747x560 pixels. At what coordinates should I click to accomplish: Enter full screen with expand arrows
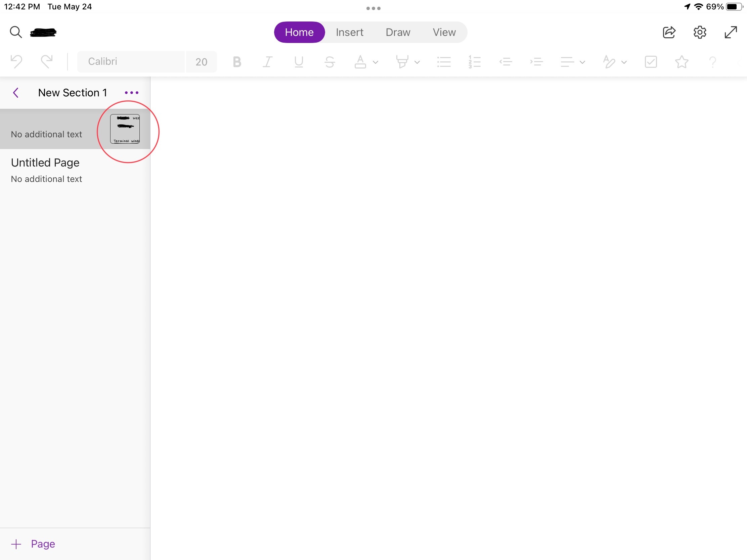tap(731, 33)
